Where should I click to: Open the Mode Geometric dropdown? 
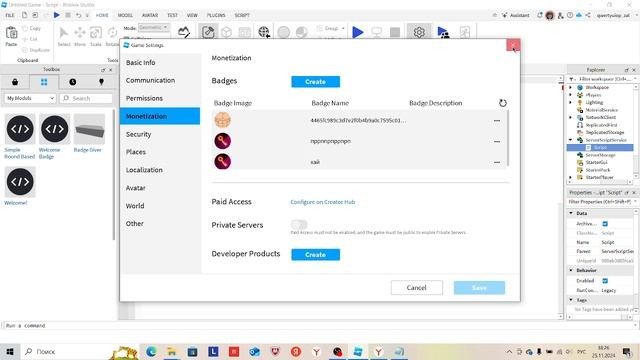153,27
